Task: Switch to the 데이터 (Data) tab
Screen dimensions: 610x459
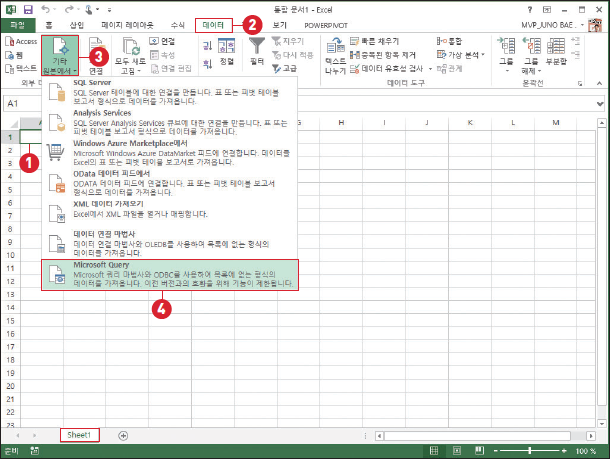Action: point(213,25)
